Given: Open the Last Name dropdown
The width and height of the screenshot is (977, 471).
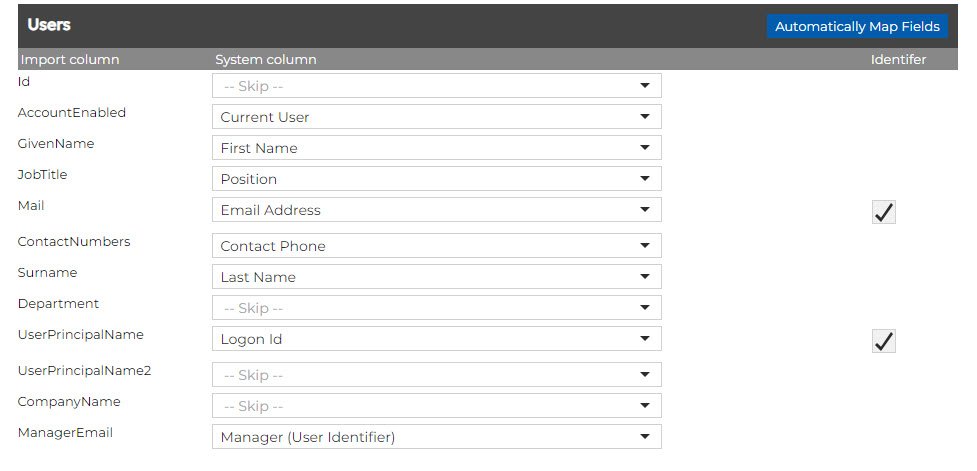Looking at the screenshot, I should point(436,277).
